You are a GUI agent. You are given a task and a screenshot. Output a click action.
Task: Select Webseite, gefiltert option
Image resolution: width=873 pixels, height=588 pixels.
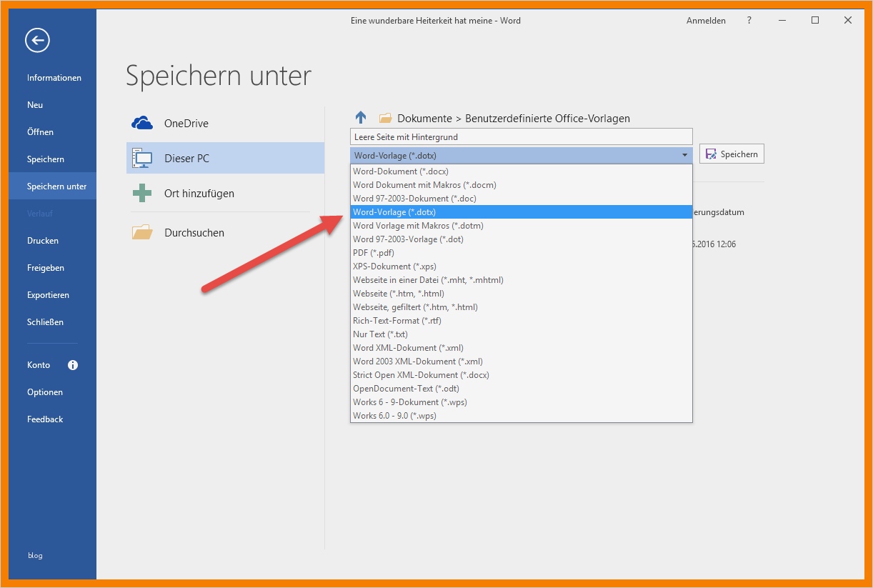tap(521, 307)
